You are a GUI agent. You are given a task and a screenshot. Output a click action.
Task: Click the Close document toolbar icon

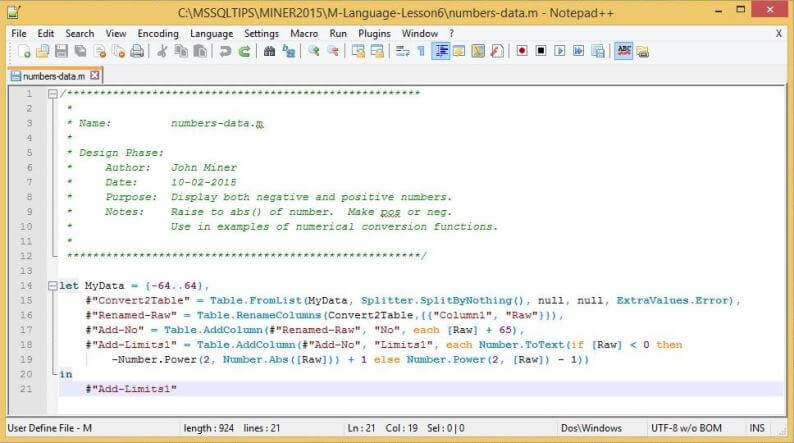pos(100,51)
